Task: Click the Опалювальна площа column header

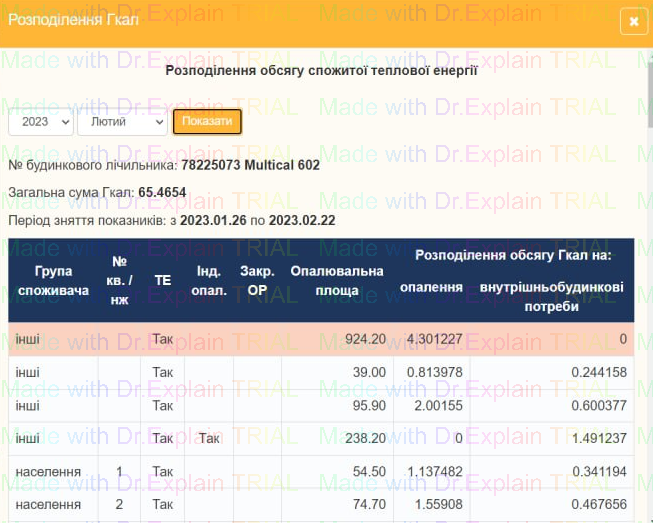Action: coord(337,280)
